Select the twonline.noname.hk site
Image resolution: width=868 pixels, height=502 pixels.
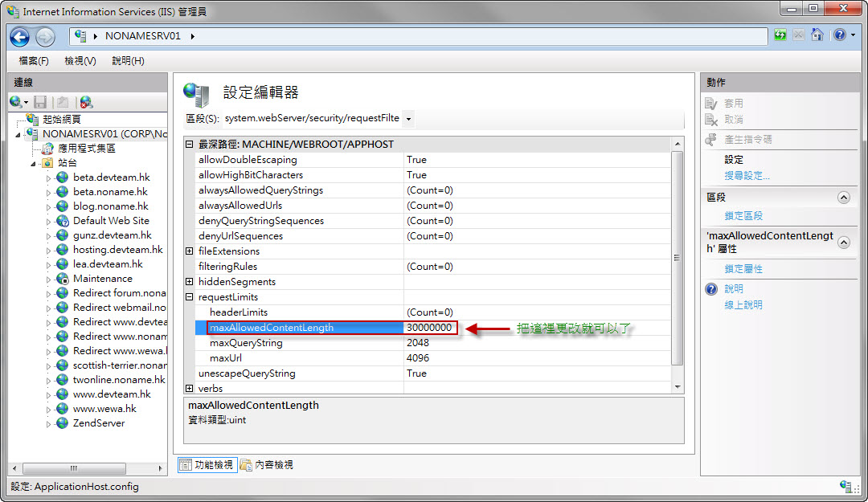point(119,380)
